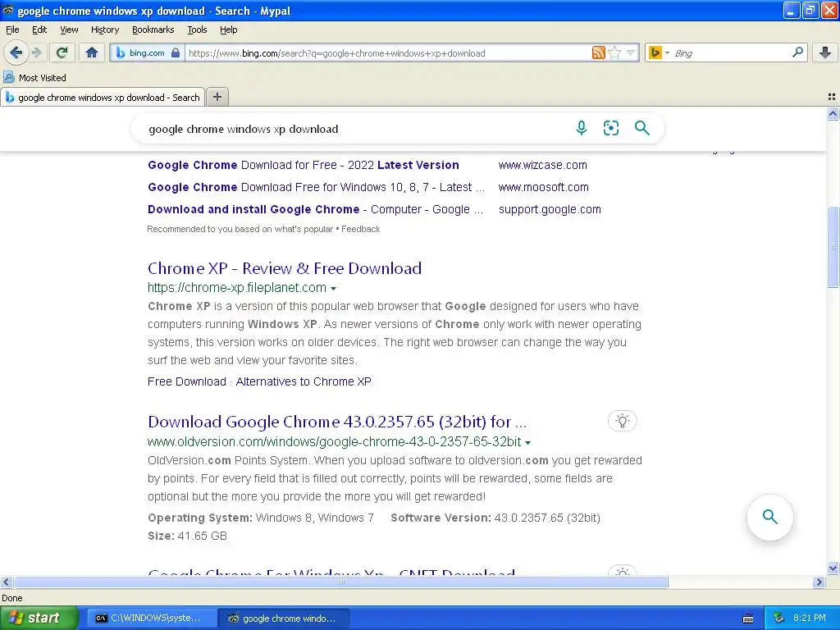Open the Tools menu
This screenshot has height=630, width=840.
[x=197, y=30]
